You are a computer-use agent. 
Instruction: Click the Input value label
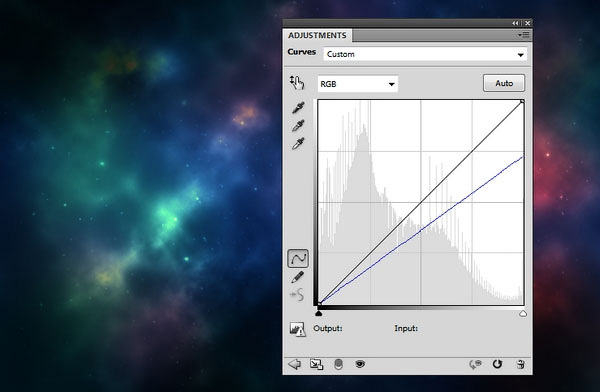click(406, 328)
